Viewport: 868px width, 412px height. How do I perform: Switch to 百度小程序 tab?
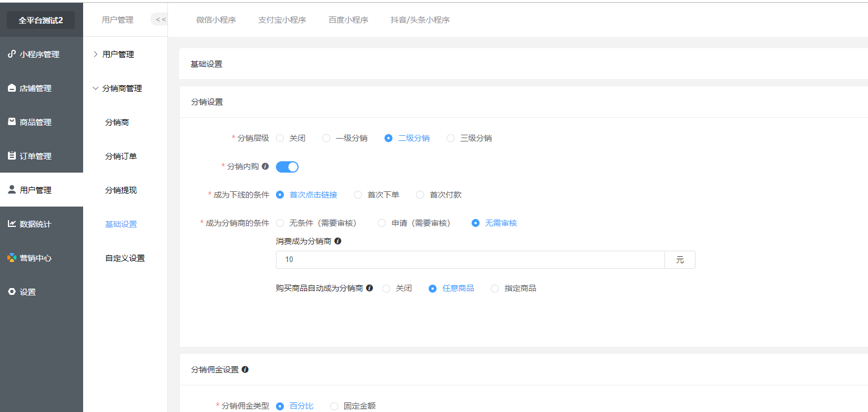tap(348, 20)
